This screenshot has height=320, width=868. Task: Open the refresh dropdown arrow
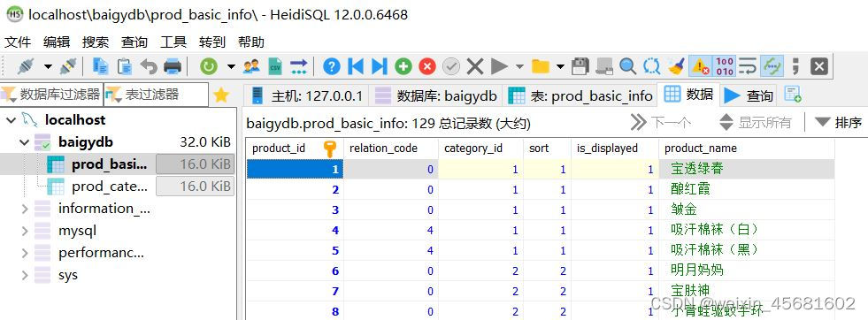pyautogui.click(x=231, y=67)
